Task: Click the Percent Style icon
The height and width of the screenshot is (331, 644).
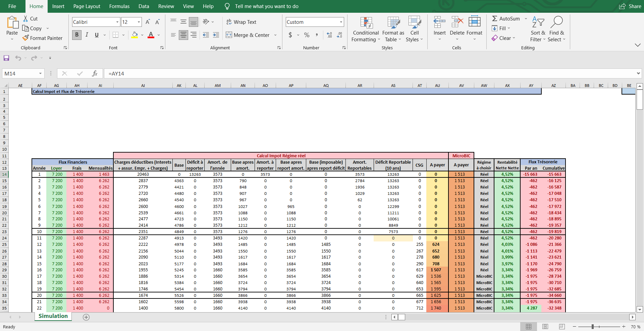Action: click(x=307, y=35)
